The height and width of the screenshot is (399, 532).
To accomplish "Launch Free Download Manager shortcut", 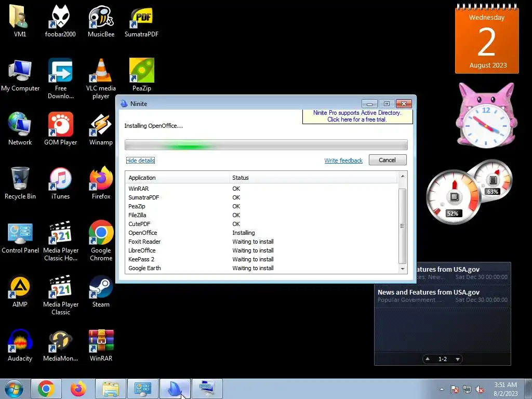I will [60, 79].
